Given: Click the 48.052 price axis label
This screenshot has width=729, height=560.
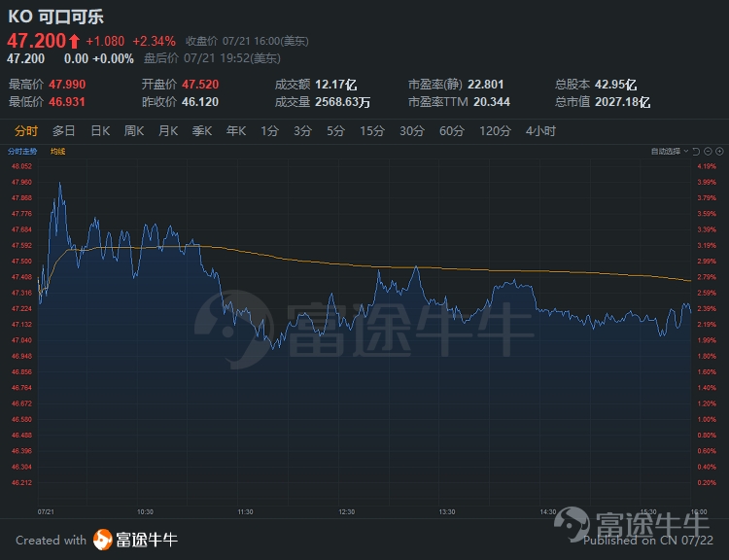Looking at the screenshot, I should 21,166.
